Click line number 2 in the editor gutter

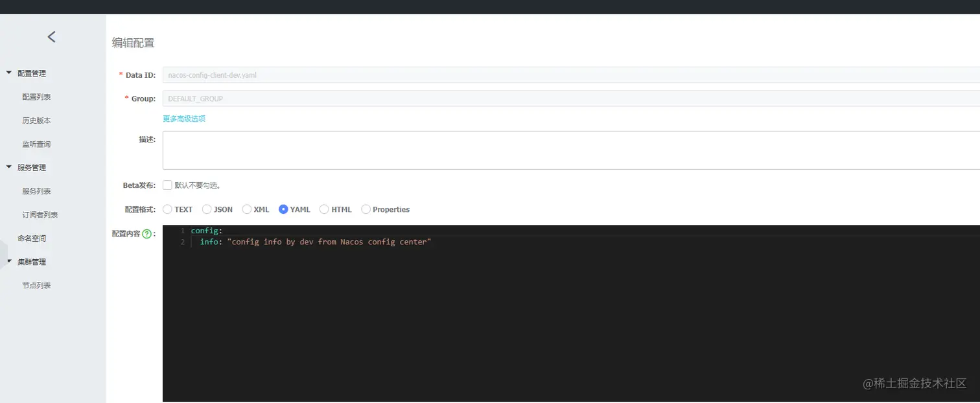coord(183,242)
